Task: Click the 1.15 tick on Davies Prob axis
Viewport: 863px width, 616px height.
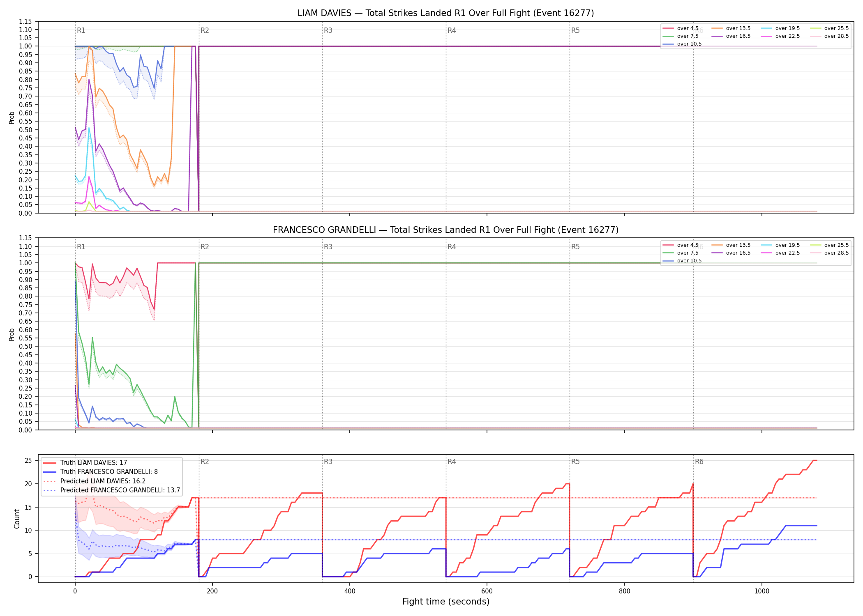Action: point(25,21)
